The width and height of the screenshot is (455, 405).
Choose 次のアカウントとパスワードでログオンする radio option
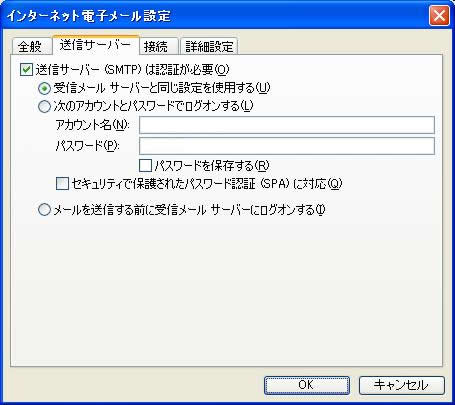[45, 107]
